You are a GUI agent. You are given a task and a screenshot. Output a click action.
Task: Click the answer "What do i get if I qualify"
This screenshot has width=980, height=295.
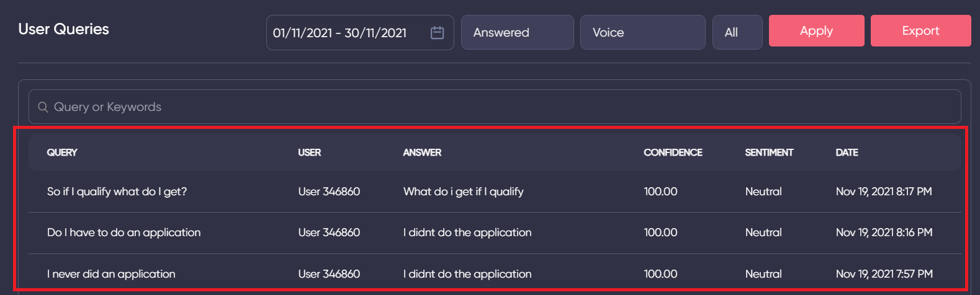(x=463, y=192)
